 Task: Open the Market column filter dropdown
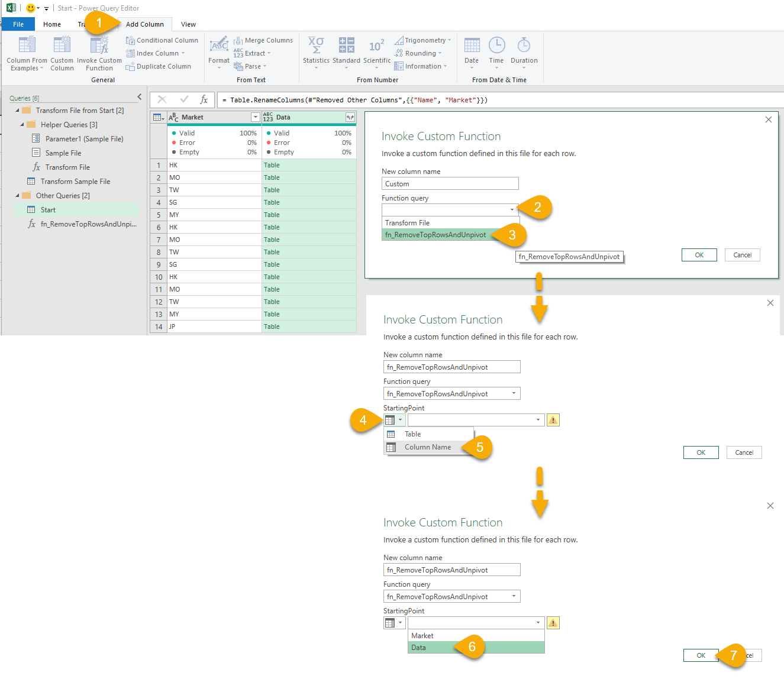click(255, 117)
